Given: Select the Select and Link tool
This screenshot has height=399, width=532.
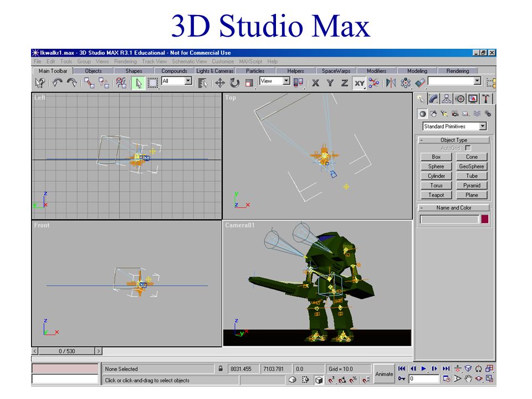Looking at the screenshot, I should [89, 83].
